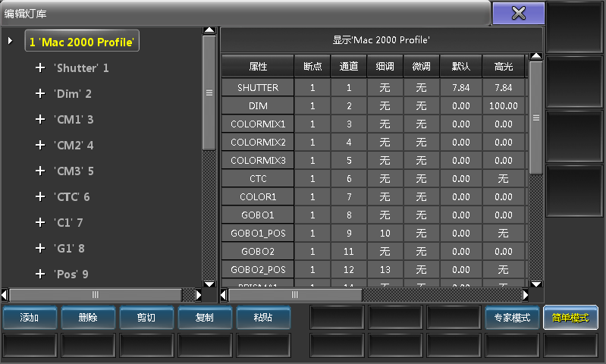Click the 剪切 (Cut) button
606x364 pixels.
pos(146,318)
